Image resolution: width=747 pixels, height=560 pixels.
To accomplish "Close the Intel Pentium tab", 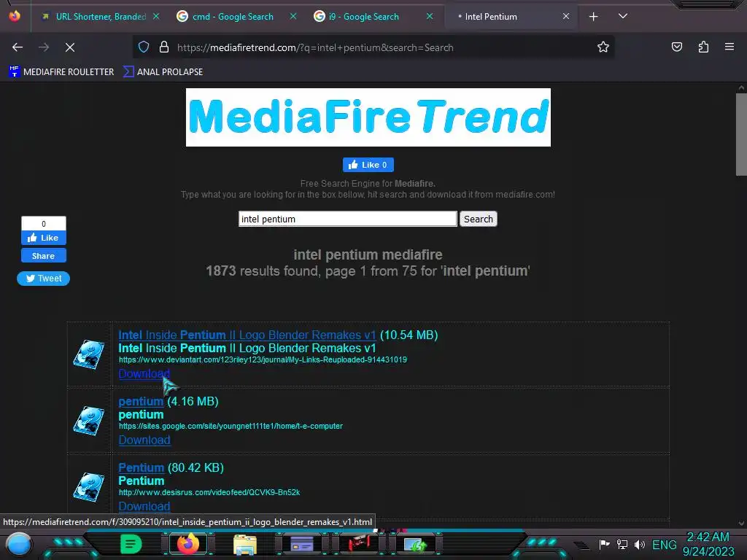I will click(x=566, y=16).
